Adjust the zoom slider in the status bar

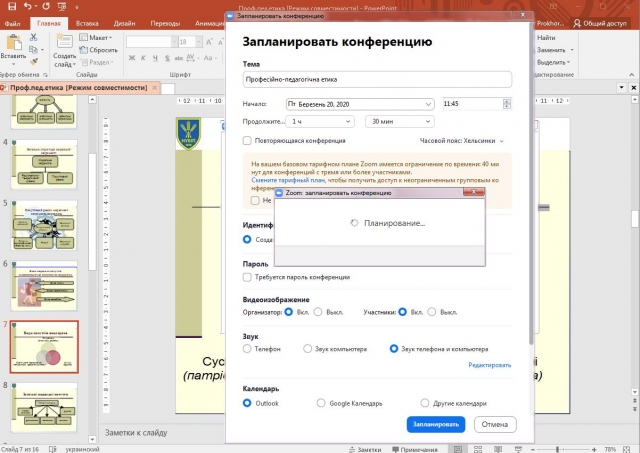(x=557, y=449)
